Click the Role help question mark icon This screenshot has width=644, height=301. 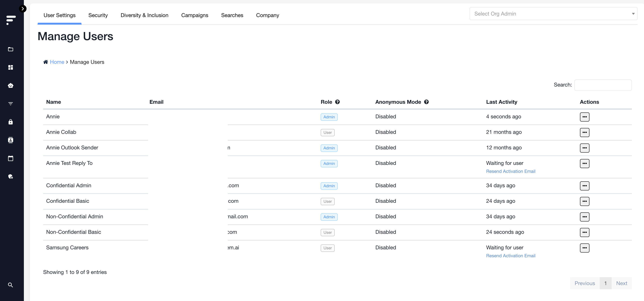coord(337,102)
